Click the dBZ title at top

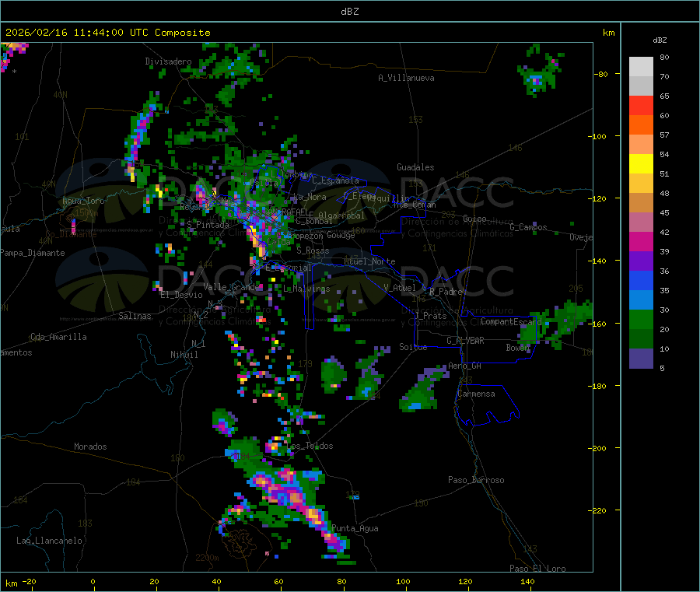(349, 12)
